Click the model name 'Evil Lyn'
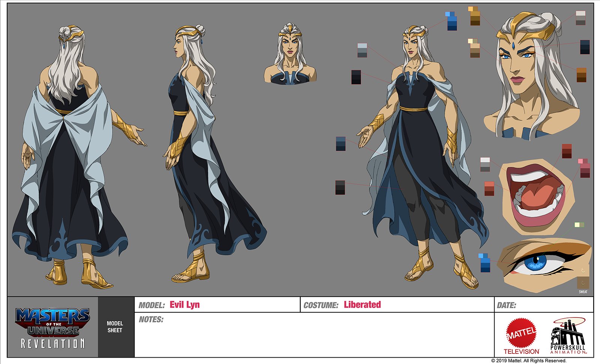 point(184,304)
